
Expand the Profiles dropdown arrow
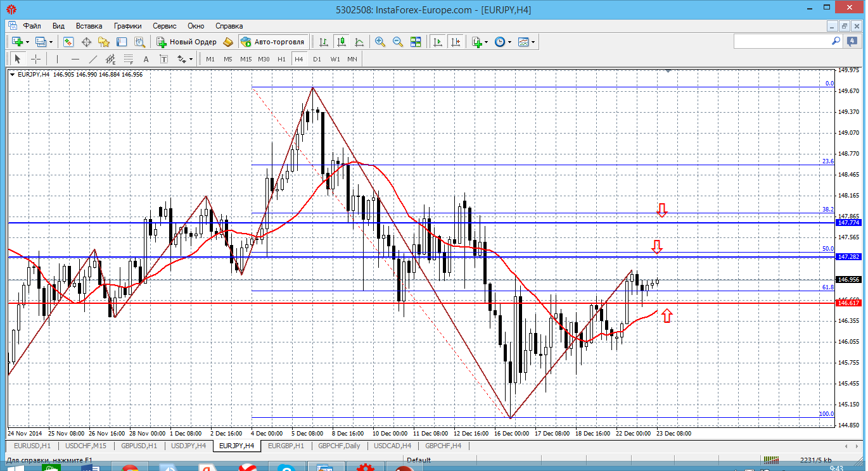[x=51, y=42]
